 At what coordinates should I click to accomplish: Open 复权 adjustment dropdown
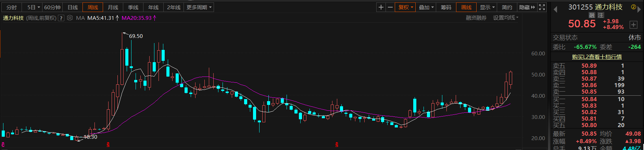[406, 7]
